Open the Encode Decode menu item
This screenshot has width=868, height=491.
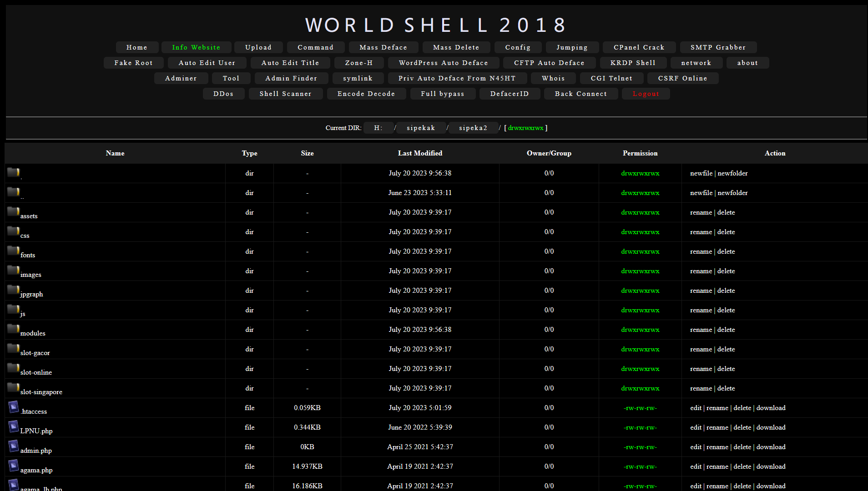pyautogui.click(x=366, y=94)
